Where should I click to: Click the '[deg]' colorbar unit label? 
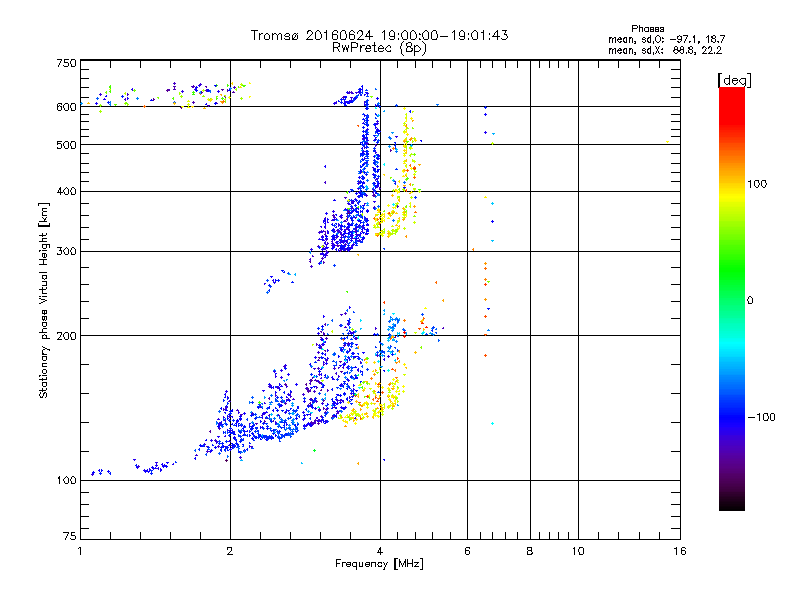coord(734,80)
